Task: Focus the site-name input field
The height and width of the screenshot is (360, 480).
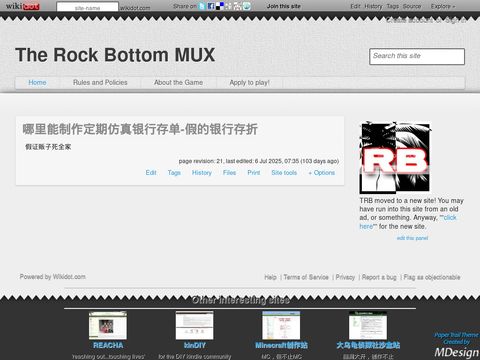Action: coord(87,7)
